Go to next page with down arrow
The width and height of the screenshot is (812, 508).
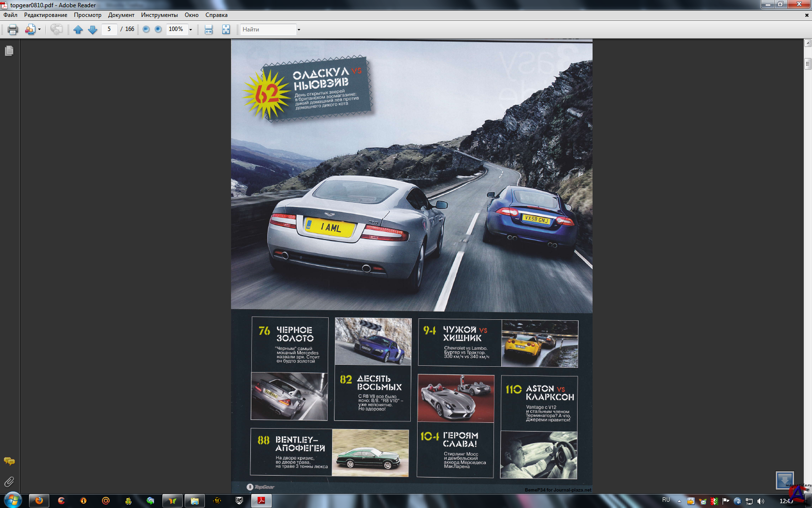click(x=93, y=30)
